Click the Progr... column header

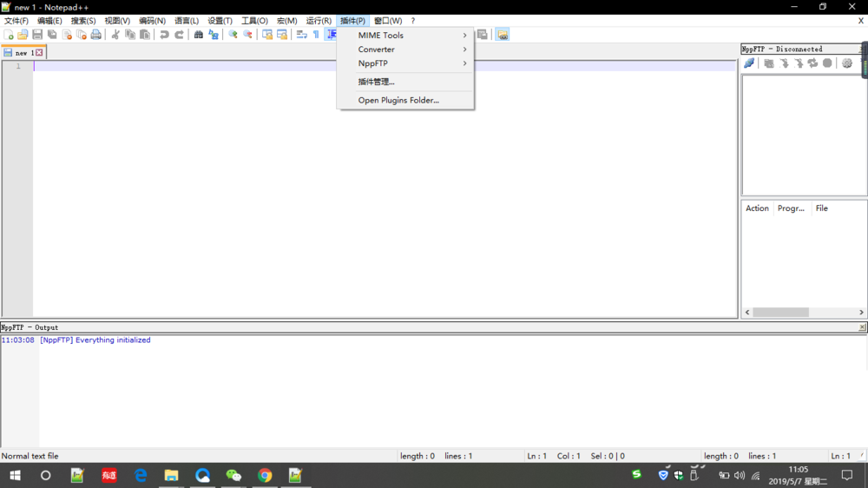[x=791, y=208]
